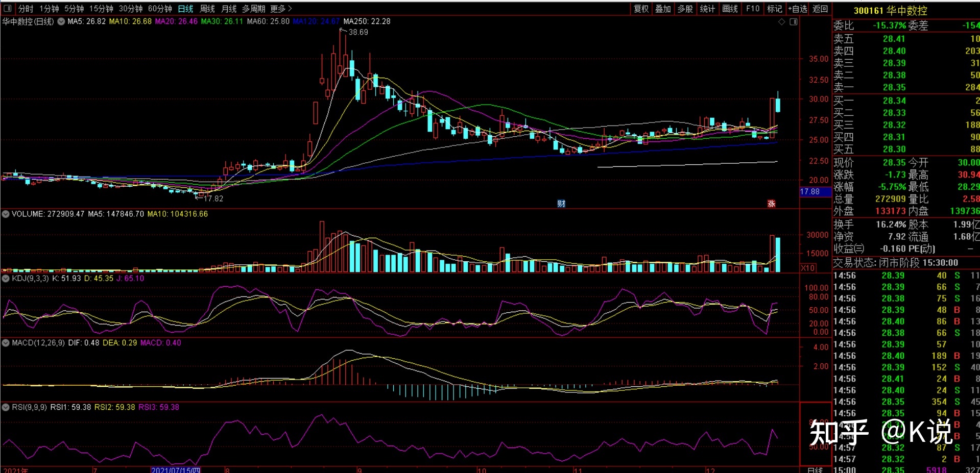
Task: Select the 1分钟 period tab
Action: (49, 9)
